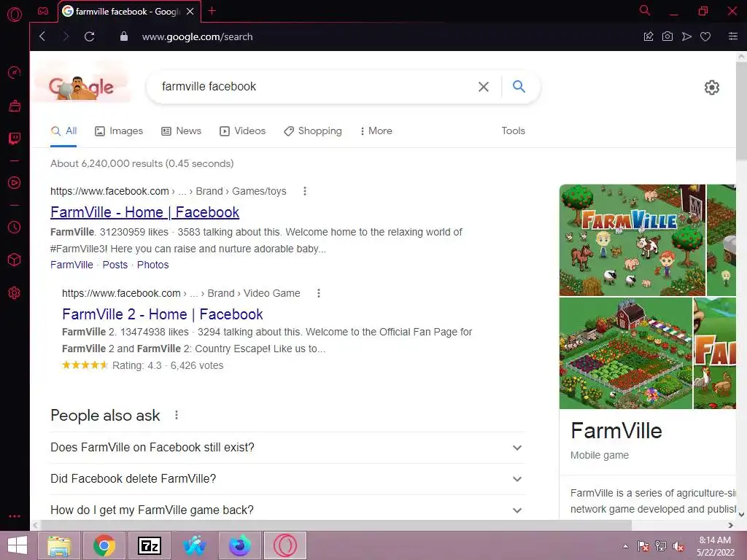The image size is (747, 560).
Task: Open FarmVille logo image thumbnail
Action: click(632, 240)
